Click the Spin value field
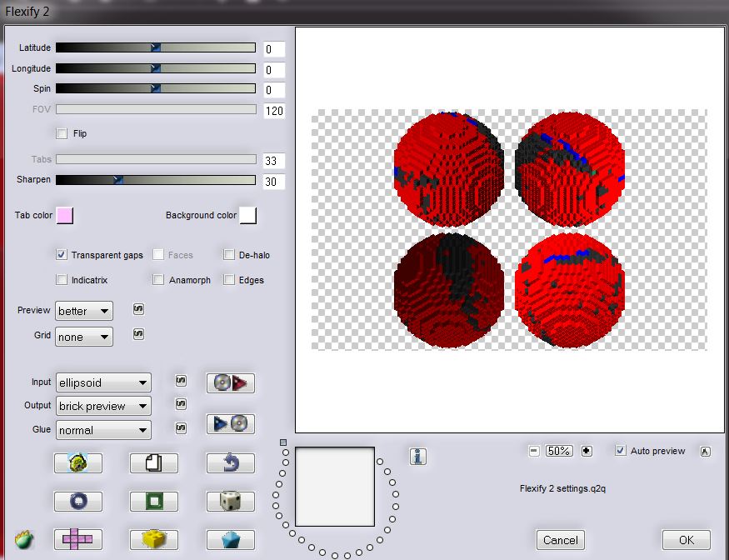 274,90
